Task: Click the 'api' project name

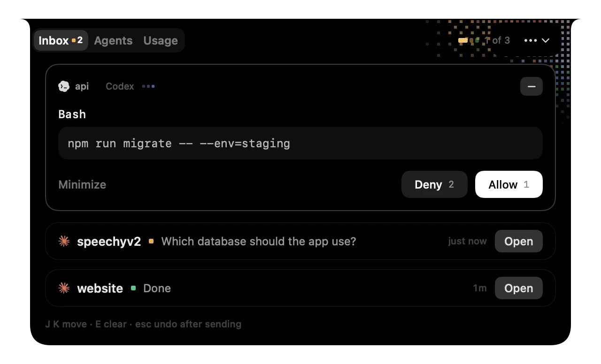Action: (82, 86)
